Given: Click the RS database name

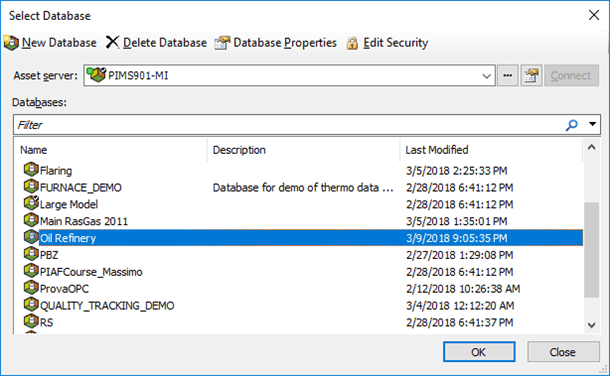Looking at the screenshot, I should (47, 322).
